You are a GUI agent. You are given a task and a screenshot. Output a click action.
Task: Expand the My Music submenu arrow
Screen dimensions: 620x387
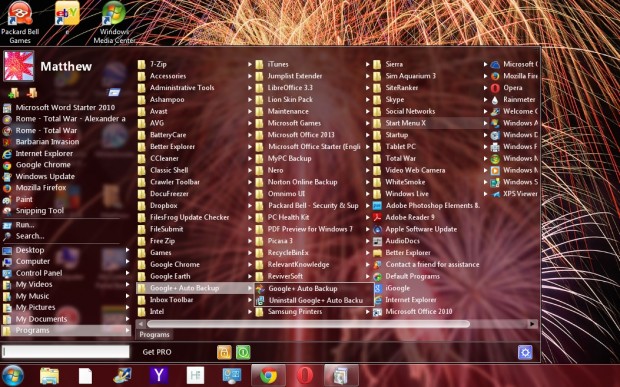coord(127,296)
